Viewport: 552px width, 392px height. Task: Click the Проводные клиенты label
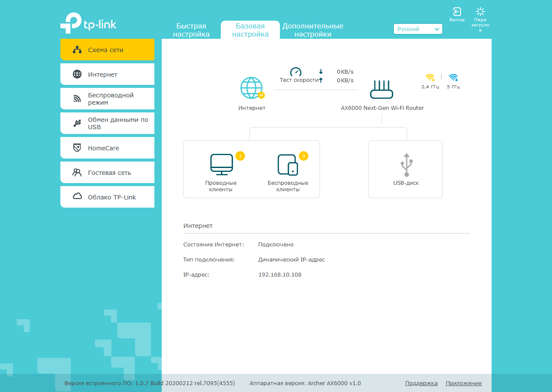click(x=221, y=186)
